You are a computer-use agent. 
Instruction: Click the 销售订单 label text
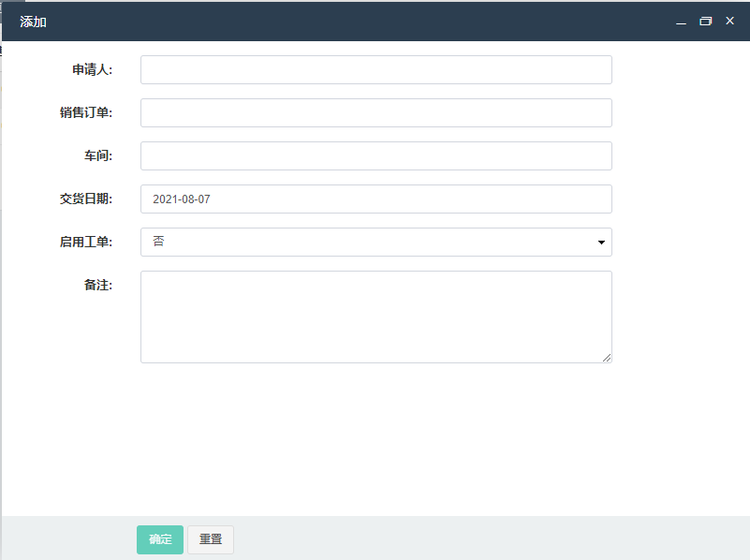tap(86, 113)
